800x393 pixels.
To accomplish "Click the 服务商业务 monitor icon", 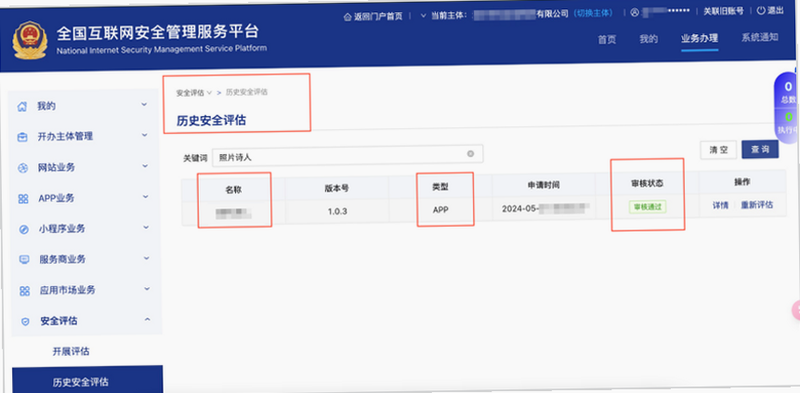I will coord(24,260).
